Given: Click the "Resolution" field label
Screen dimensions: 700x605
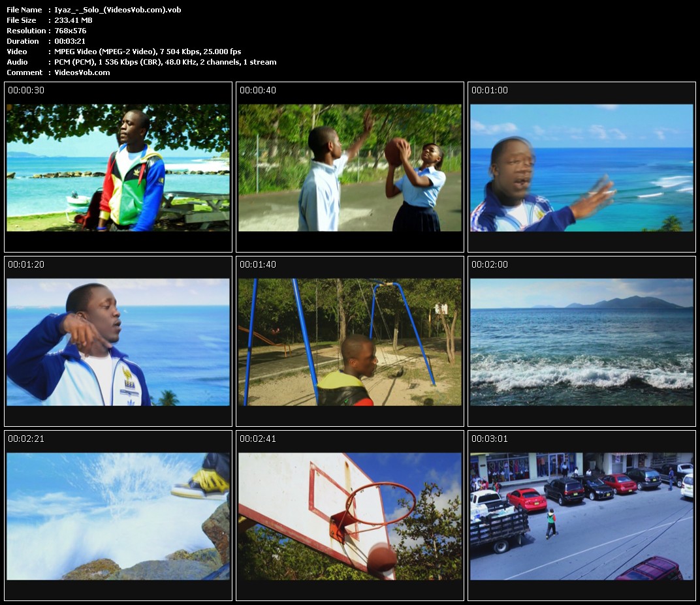Looking at the screenshot, I should point(26,31).
